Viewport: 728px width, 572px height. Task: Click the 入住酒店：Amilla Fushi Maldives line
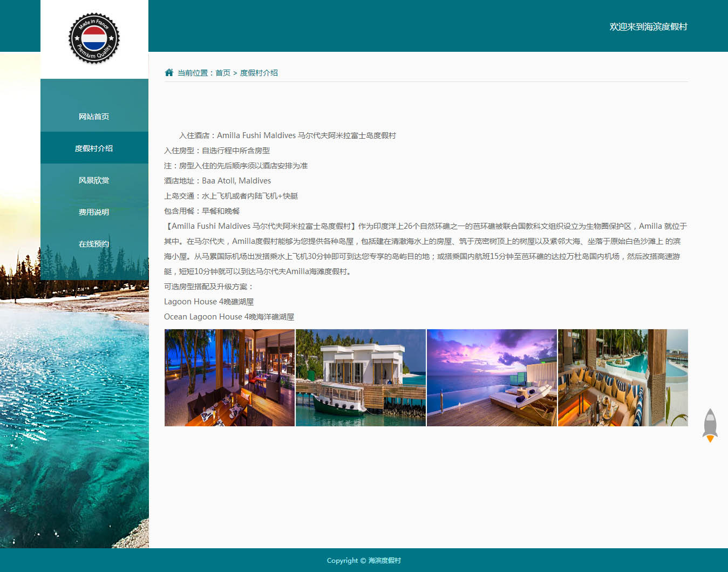[x=288, y=135]
